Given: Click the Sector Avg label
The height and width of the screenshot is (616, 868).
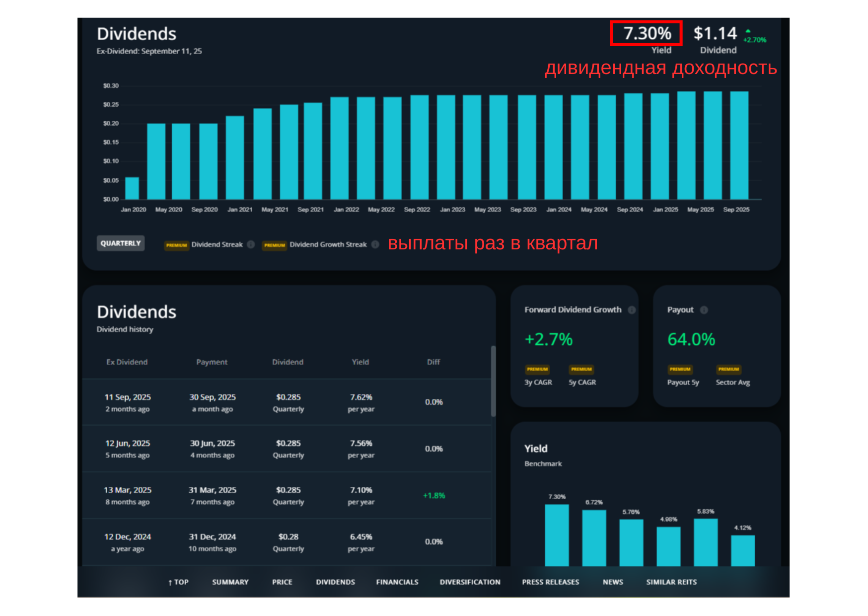Looking at the screenshot, I should (733, 383).
